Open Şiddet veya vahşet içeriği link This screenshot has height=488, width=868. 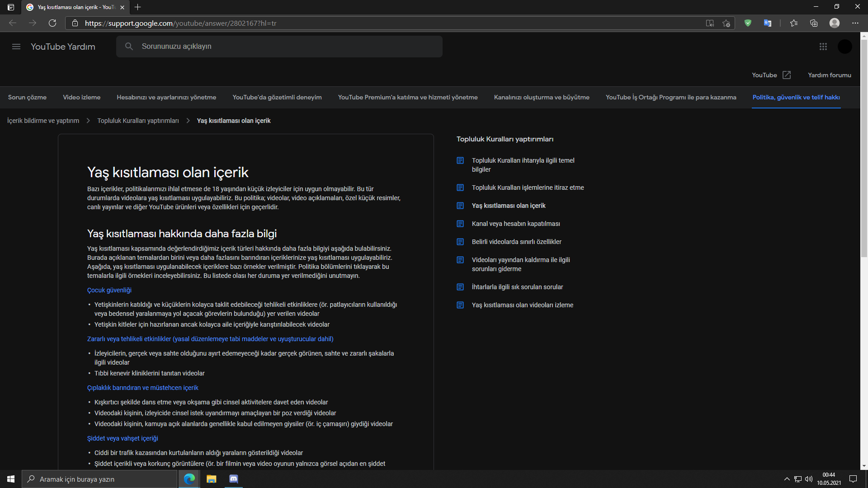123,438
